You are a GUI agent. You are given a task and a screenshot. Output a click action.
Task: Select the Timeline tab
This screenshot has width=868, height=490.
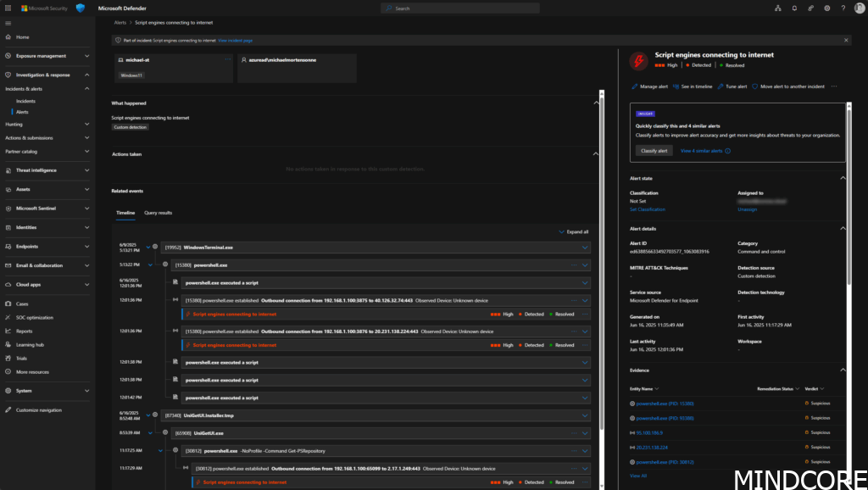click(125, 213)
